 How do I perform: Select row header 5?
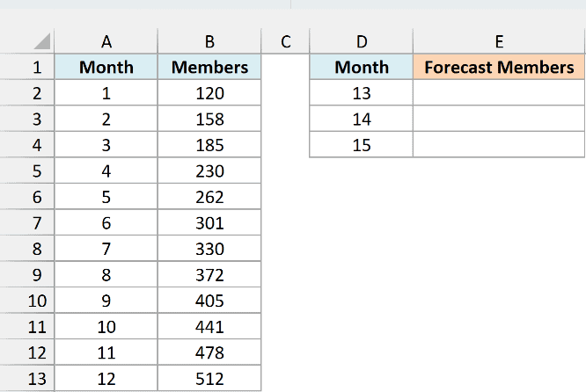[27, 171]
